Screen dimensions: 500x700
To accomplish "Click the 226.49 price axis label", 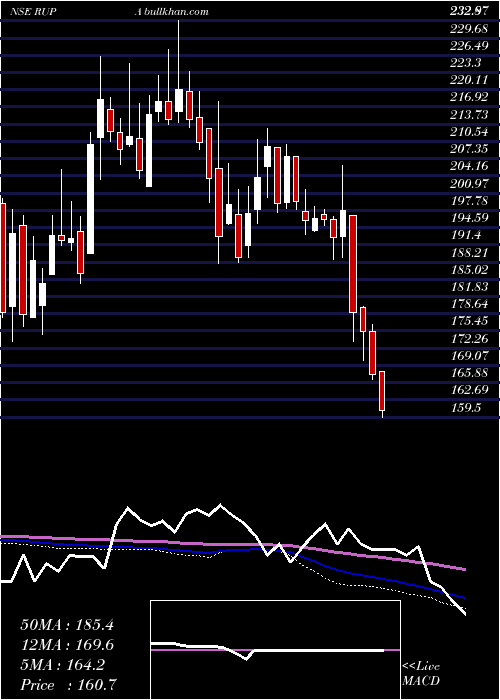I will coord(469,46).
